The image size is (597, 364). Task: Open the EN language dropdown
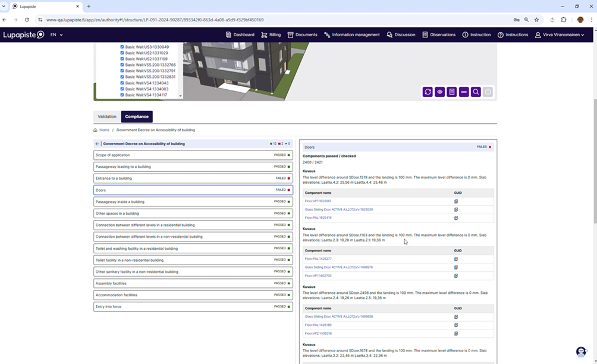point(56,35)
